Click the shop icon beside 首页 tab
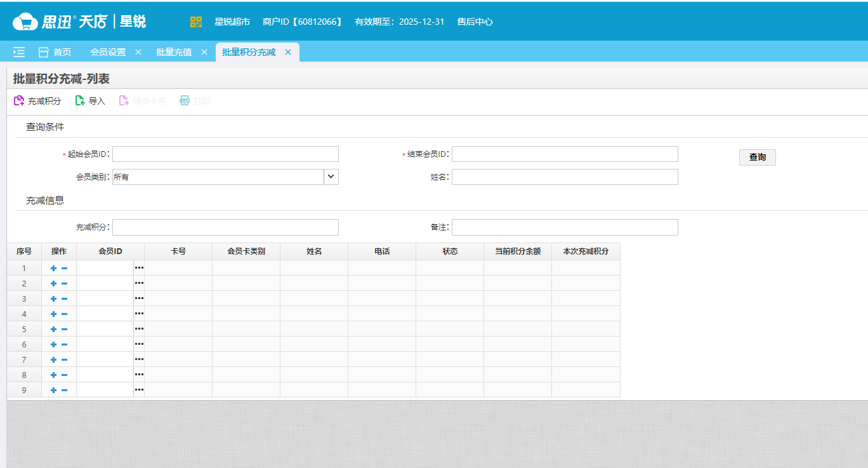The width and height of the screenshot is (868, 468). tap(42, 52)
